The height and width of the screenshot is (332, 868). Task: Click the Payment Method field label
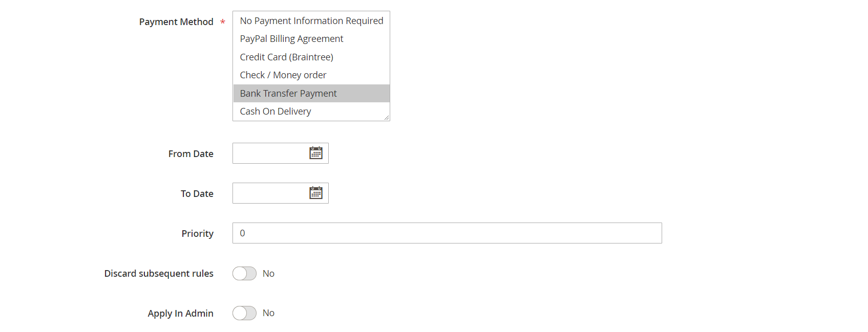[x=176, y=22]
